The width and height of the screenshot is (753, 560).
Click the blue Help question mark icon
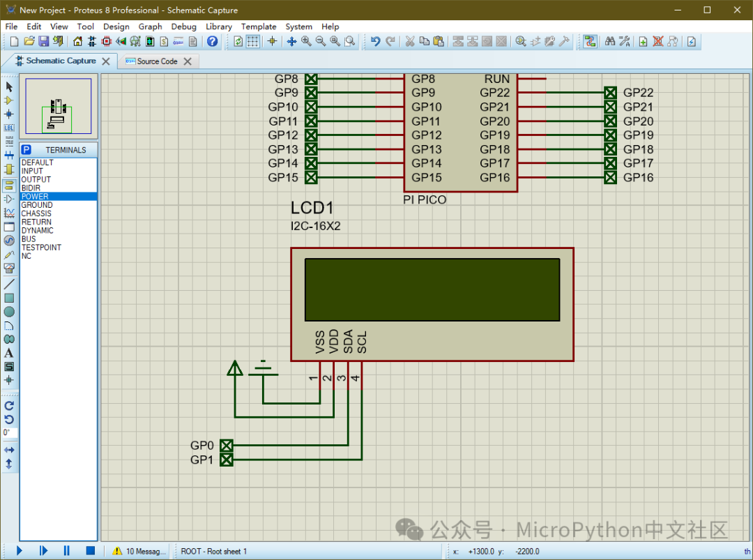212,42
